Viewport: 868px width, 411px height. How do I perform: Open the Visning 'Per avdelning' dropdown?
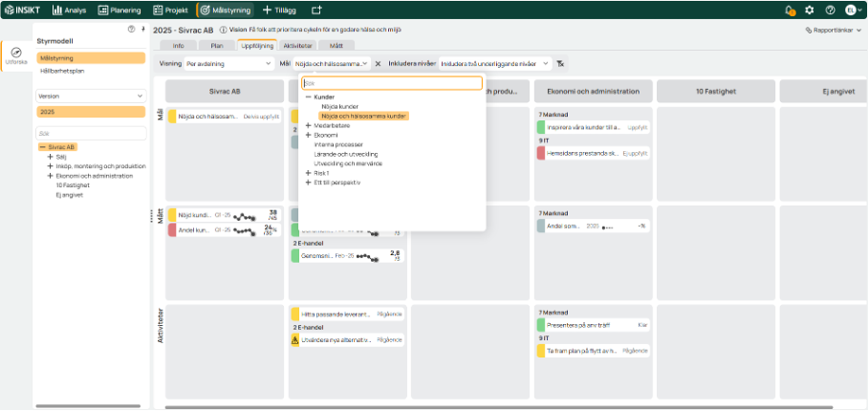click(228, 64)
